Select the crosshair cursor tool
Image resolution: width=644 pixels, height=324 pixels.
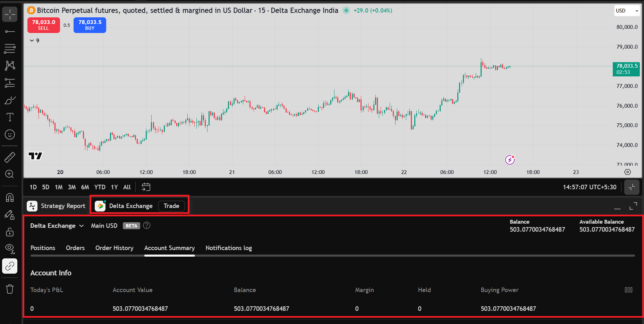pos(10,14)
